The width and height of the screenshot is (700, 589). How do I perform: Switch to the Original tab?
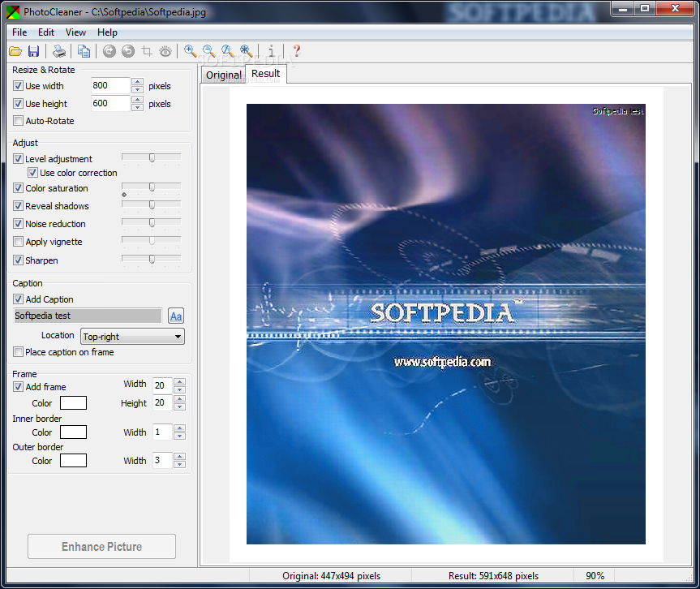point(224,75)
